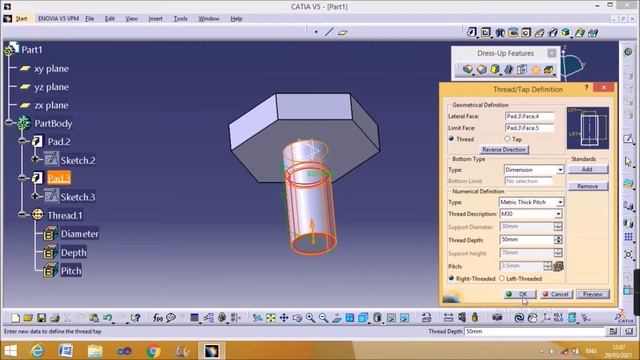Click the Pad tool in top toolbar
Viewport: 640px width, 360px height.
(x=472, y=32)
